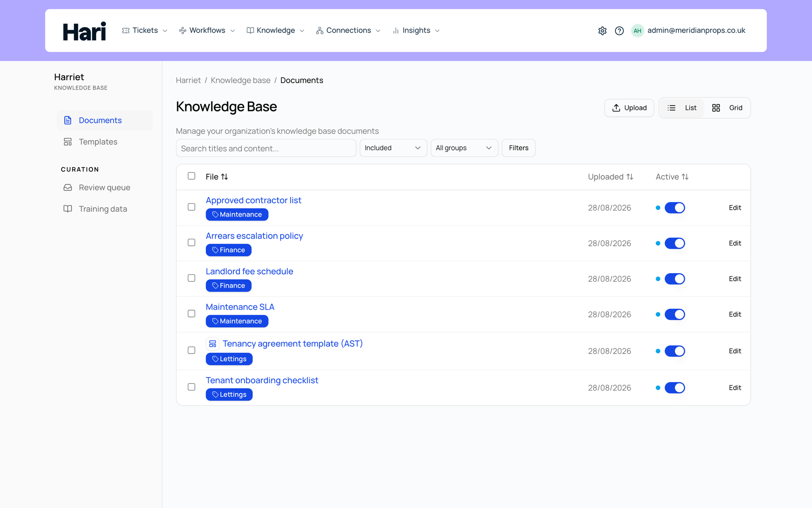Edit the Landlord fee schedule document
The width and height of the screenshot is (812, 508).
[x=735, y=279]
